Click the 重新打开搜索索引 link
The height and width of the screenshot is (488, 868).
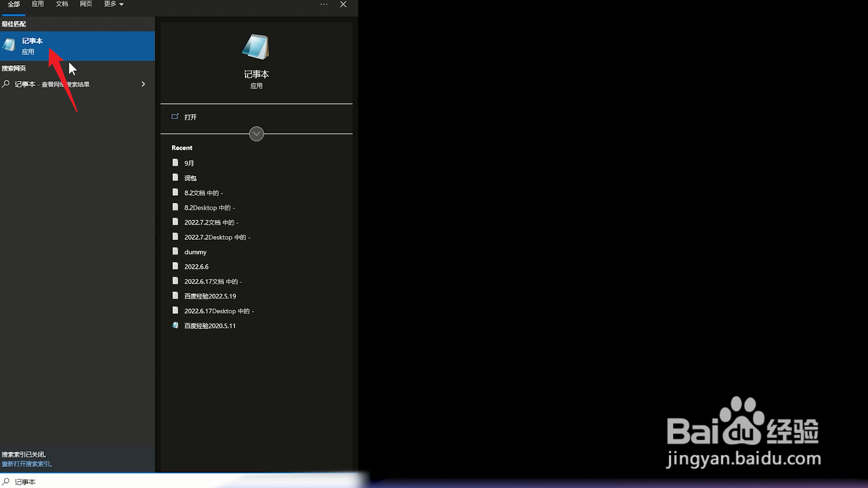click(x=26, y=464)
